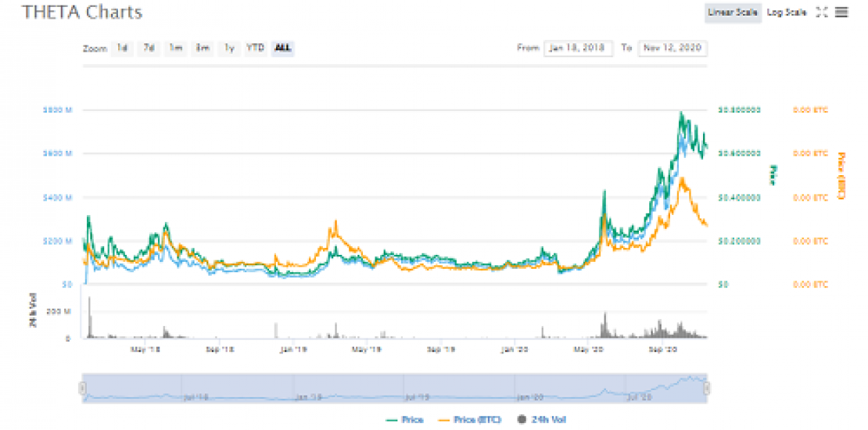Choose the 3m zoom range
Image resolution: width=868 pixels, height=430 pixels.
(203, 48)
